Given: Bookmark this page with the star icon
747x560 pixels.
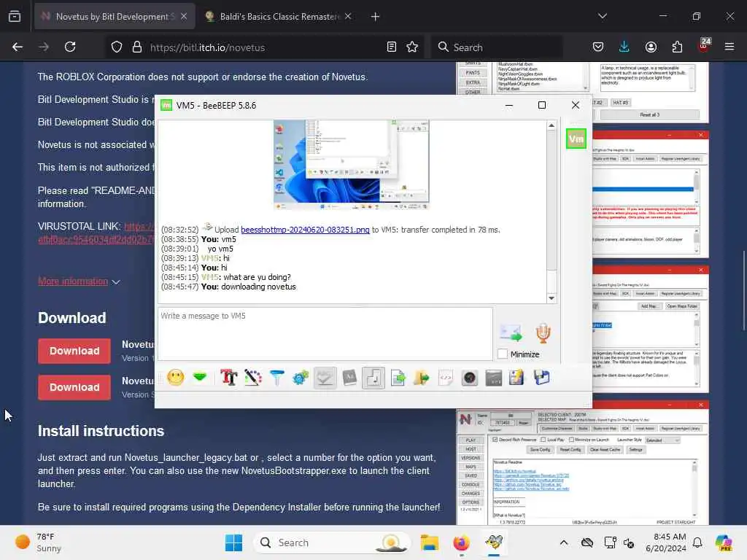Looking at the screenshot, I should coord(413,47).
